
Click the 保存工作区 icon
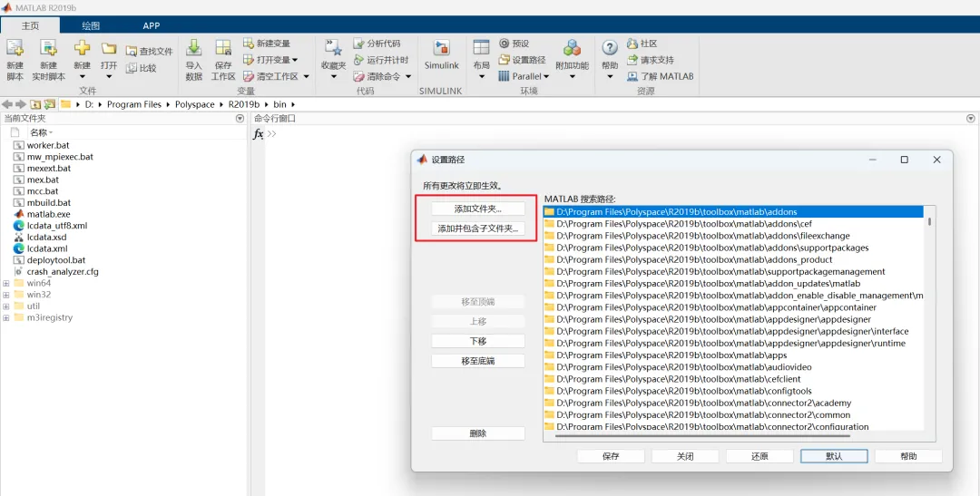click(x=223, y=49)
